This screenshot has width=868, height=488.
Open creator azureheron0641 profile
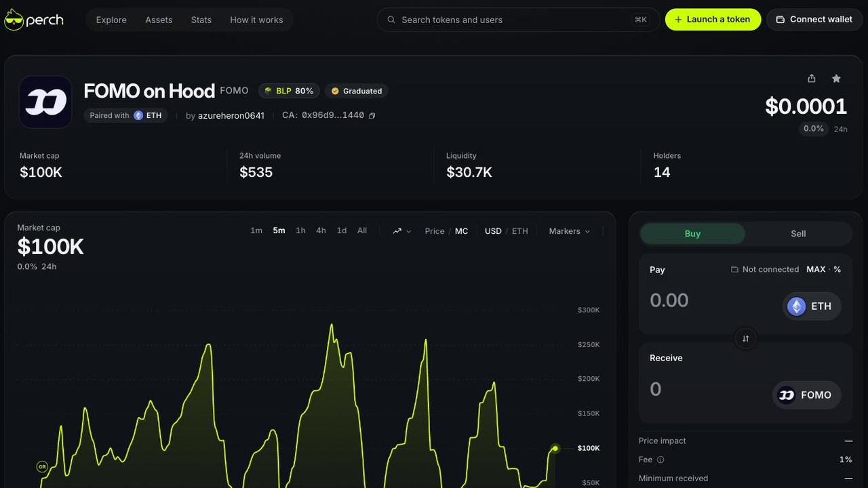tap(231, 116)
